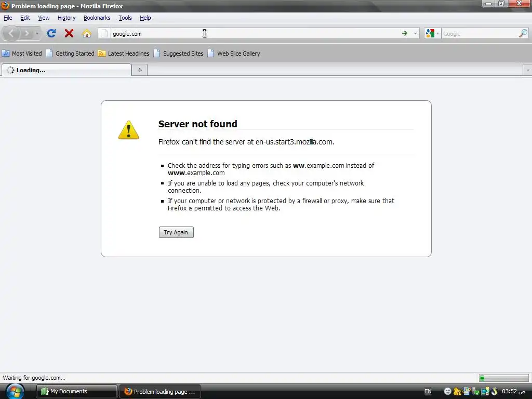Click the dark round tray icon before the clock
Screen dimensions: 532x399
point(494,391)
